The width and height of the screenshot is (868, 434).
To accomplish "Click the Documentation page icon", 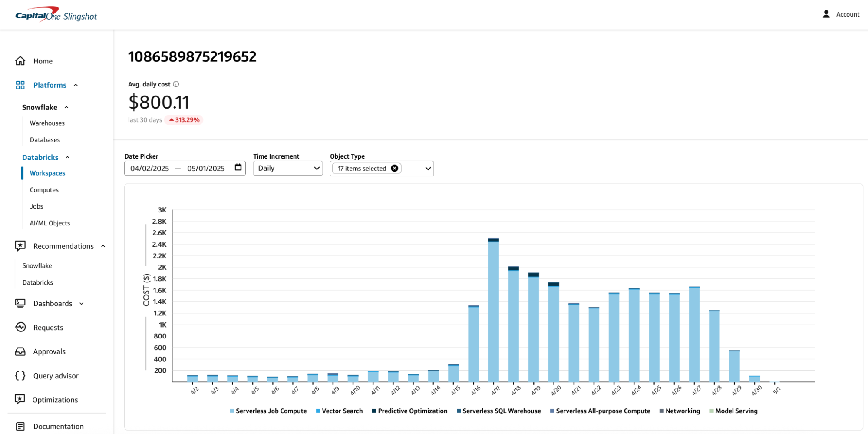I will pos(20,427).
